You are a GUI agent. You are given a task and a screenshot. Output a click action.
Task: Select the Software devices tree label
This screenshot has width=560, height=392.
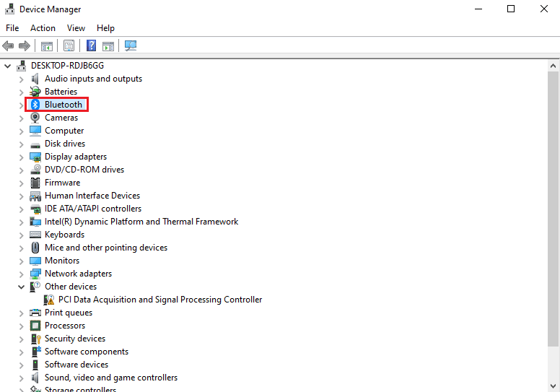[76, 365]
